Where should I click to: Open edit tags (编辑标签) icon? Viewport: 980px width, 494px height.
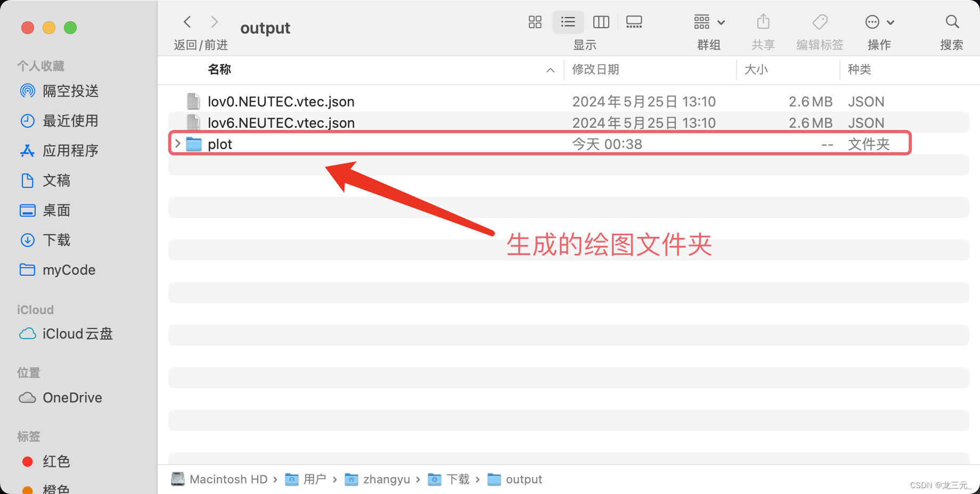pos(819,22)
